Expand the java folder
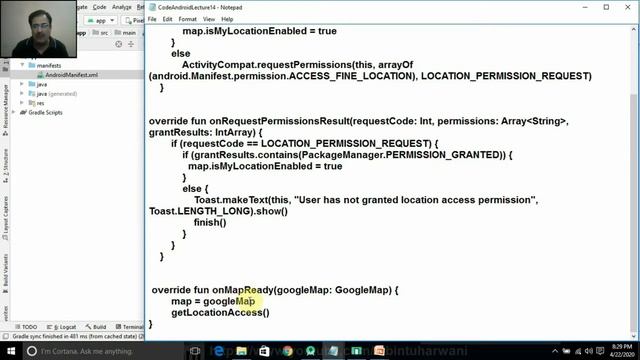Viewport: 640px width, 360px height. tap(22, 84)
